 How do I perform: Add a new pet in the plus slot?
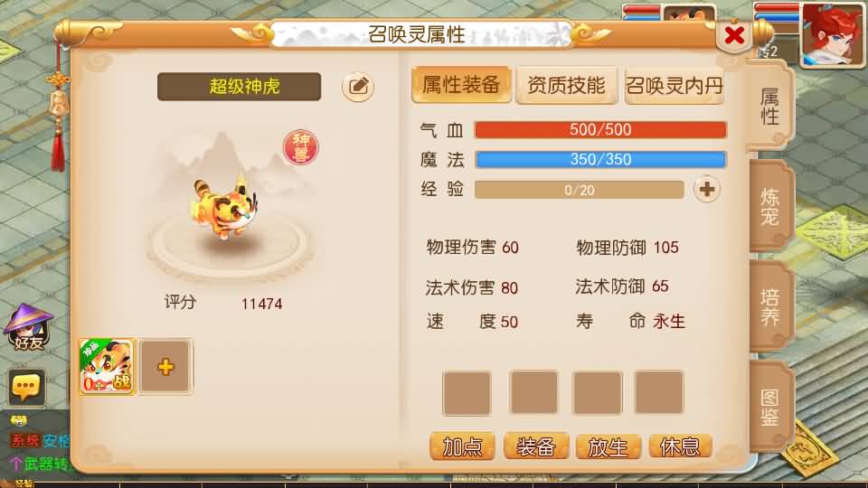coord(165,367)
